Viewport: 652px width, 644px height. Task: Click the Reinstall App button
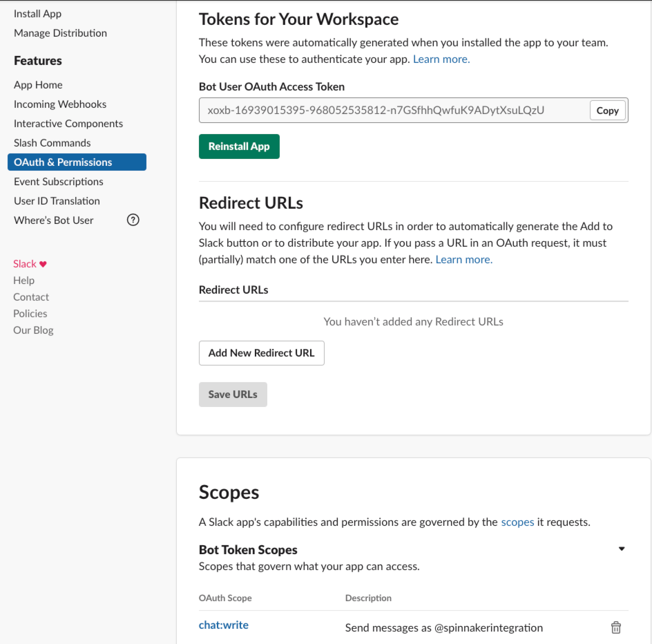coord(239,146)
